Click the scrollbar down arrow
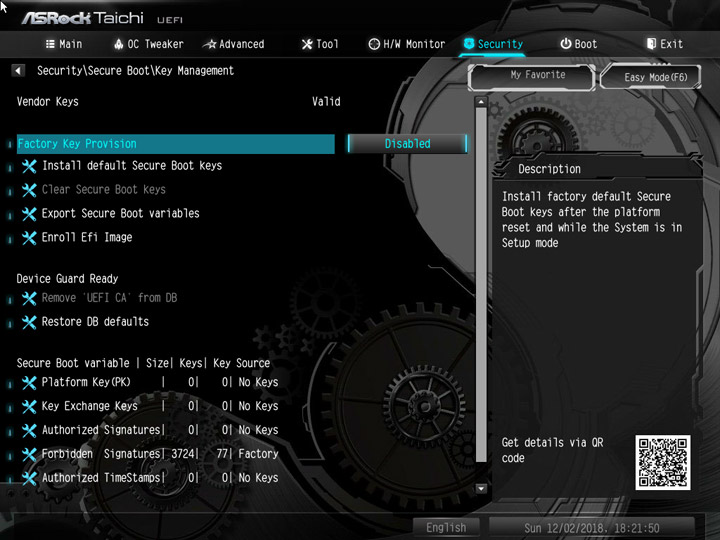Screen dimensions: 720x540 point(481,488)
